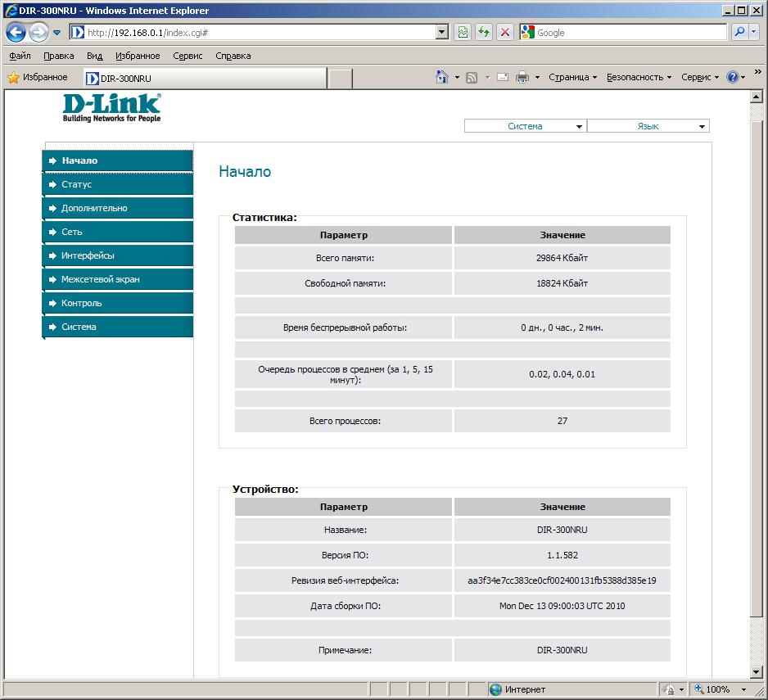Open the Сеть sidebar section
Image resolution: width=768 pixels, height=700 pixels.
click(x=118, y=233)
